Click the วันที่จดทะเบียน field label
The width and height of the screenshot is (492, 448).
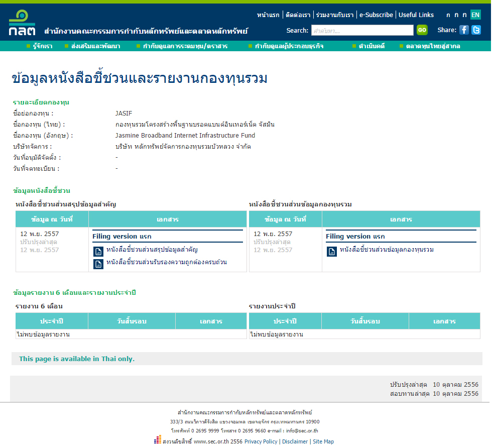(x=36, y=169)
